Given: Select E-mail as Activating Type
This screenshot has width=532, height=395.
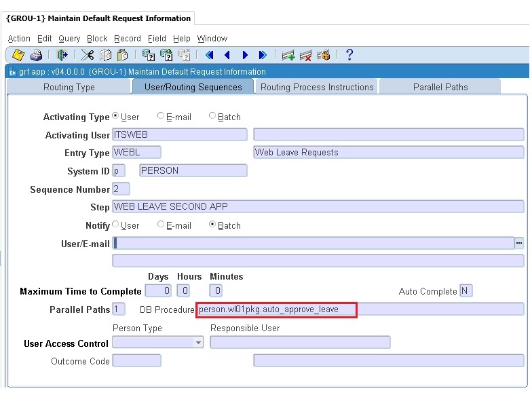Looking at the screenshot, I should 161,116.
